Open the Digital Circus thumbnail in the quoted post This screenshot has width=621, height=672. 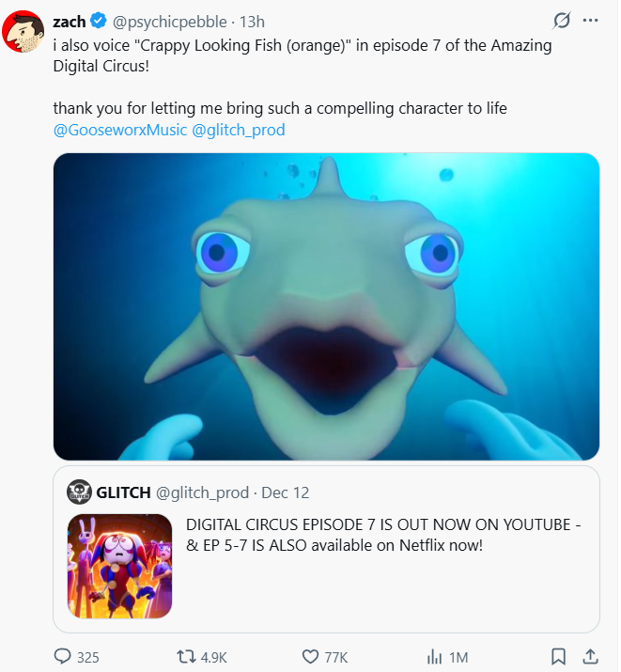[119, 566]
